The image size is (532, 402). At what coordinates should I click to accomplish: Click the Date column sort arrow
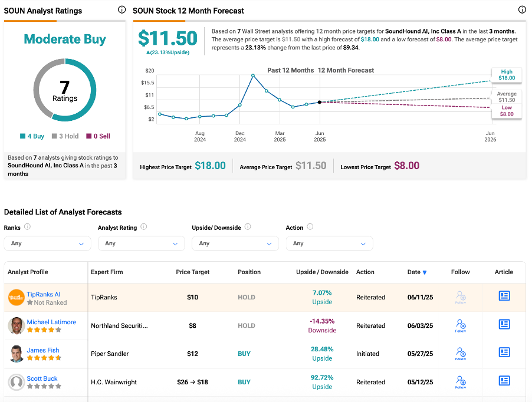pyautogui.click(x=425, y=272)
